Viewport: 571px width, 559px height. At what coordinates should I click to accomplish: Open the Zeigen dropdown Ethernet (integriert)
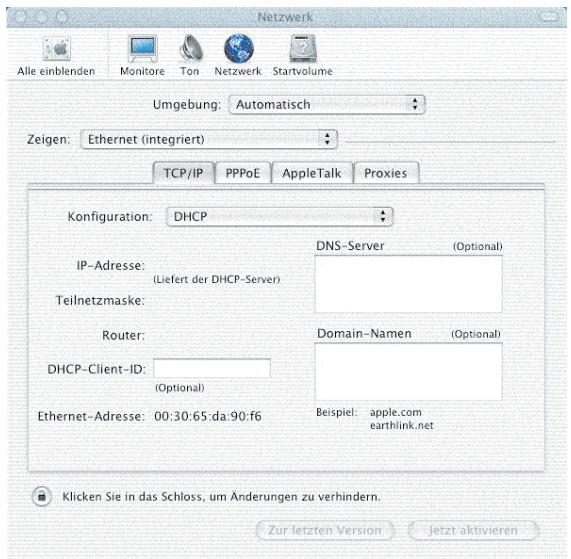point(209,139)
